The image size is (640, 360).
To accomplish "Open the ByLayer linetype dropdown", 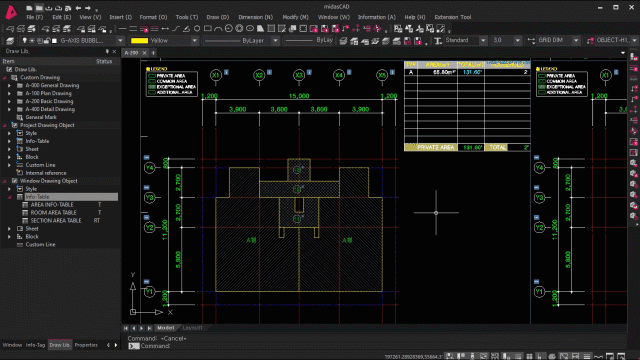I will point(276,40).
